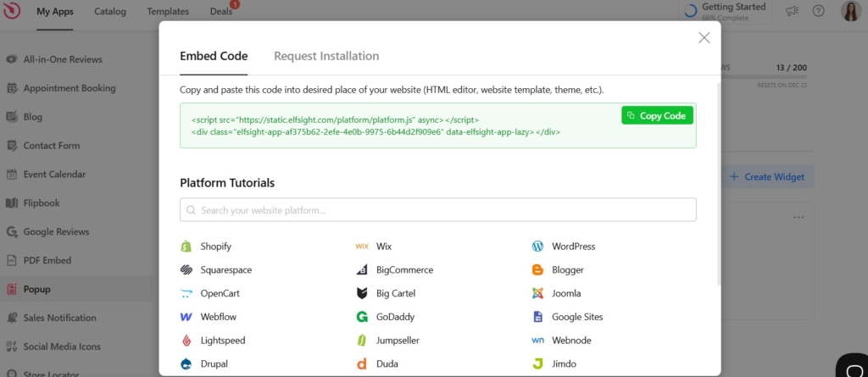Open the Templates menu
868x377 pixels.
coord(168,11)
